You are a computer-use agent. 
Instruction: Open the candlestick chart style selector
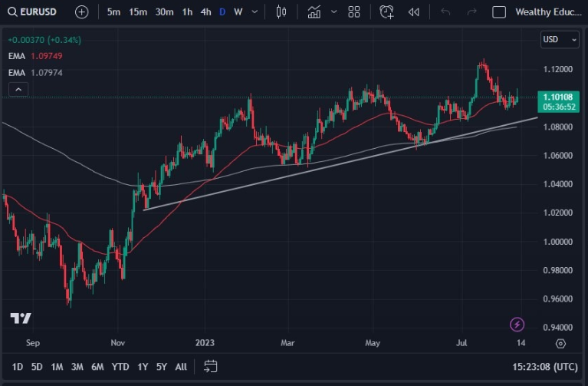click(x=281, y=12)
